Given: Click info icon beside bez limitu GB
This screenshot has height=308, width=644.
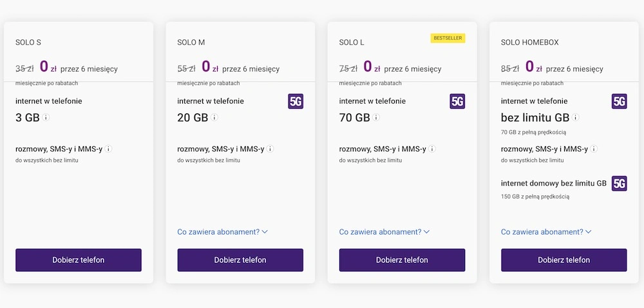Looking at the screenshot, I should coord(575,117).
